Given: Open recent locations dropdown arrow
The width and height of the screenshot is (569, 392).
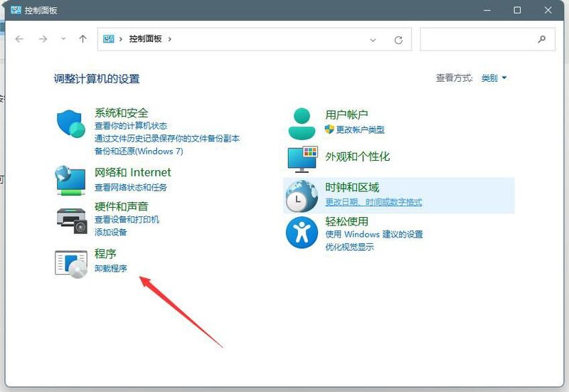Looking at the screenshot, I should click(x=63, y=39).
